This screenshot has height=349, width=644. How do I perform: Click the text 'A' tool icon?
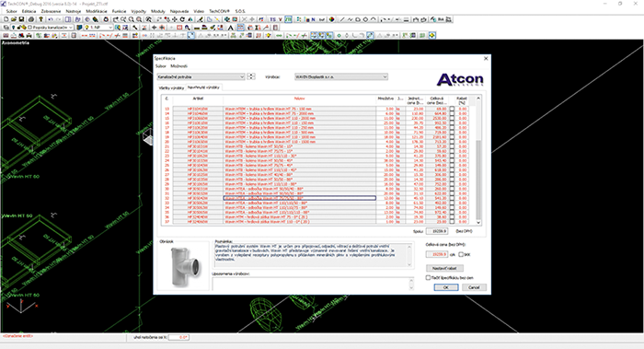point(231,28)
